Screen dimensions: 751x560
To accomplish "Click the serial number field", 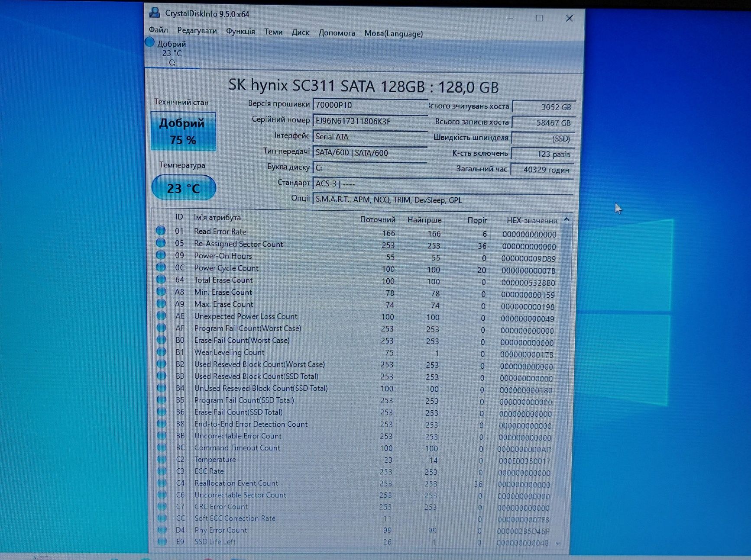I will click(370, 121).
